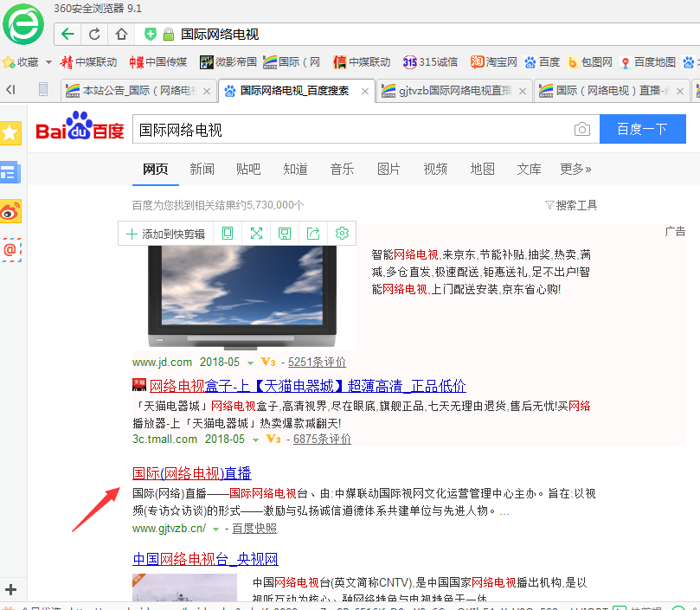700x610 pixels.
Task: Close the 本站公告_国际 tab
Action: [207, 91]
